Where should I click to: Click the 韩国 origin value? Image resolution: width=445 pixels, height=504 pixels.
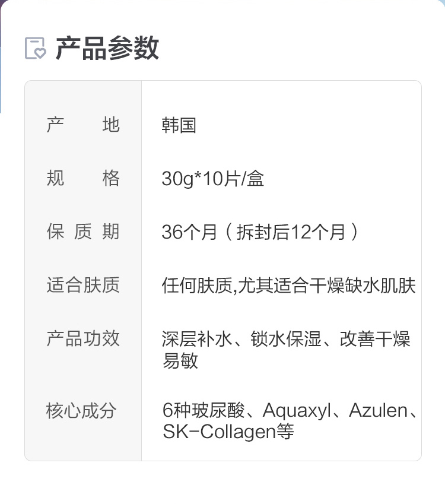[179, 126]
